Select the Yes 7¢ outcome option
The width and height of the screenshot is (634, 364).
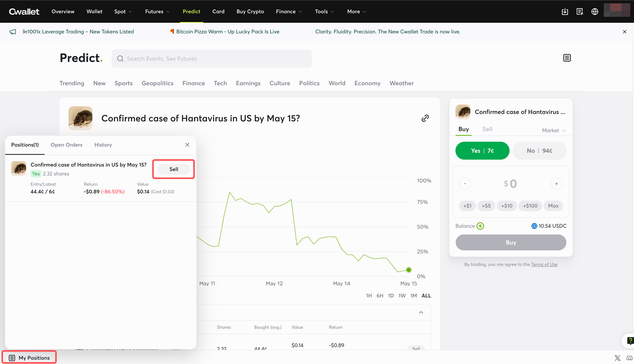pos(482,151)
